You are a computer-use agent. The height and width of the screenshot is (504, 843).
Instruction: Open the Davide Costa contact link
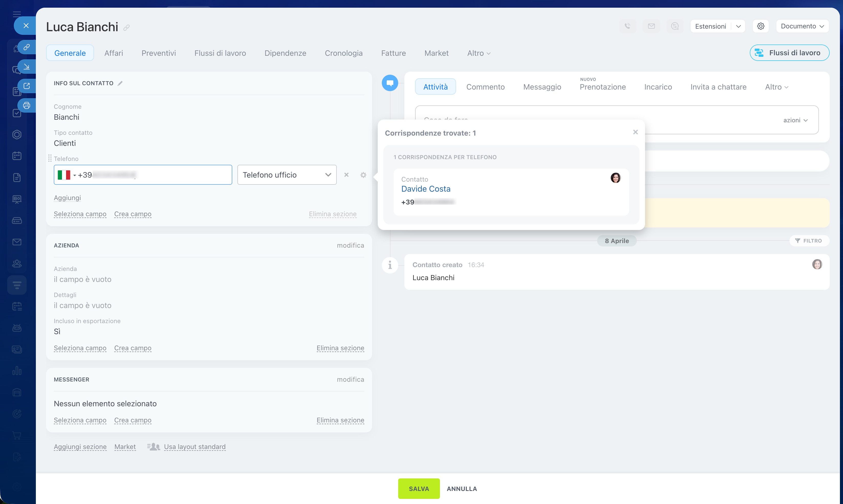tap(426, 189)
